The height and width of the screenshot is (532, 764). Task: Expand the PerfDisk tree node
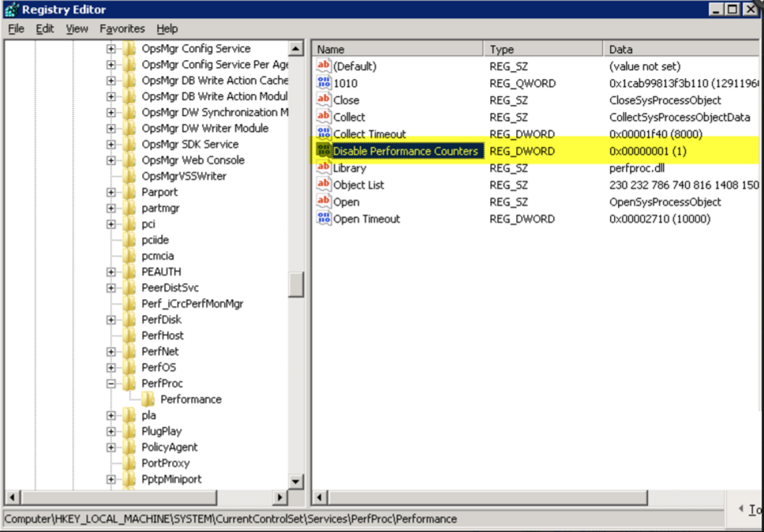click(111, 320)
